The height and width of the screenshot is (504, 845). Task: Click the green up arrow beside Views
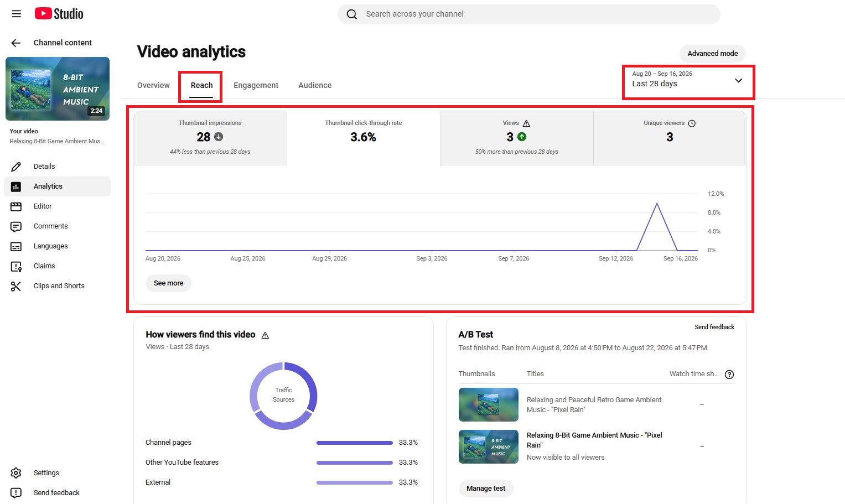click(522, 137)
